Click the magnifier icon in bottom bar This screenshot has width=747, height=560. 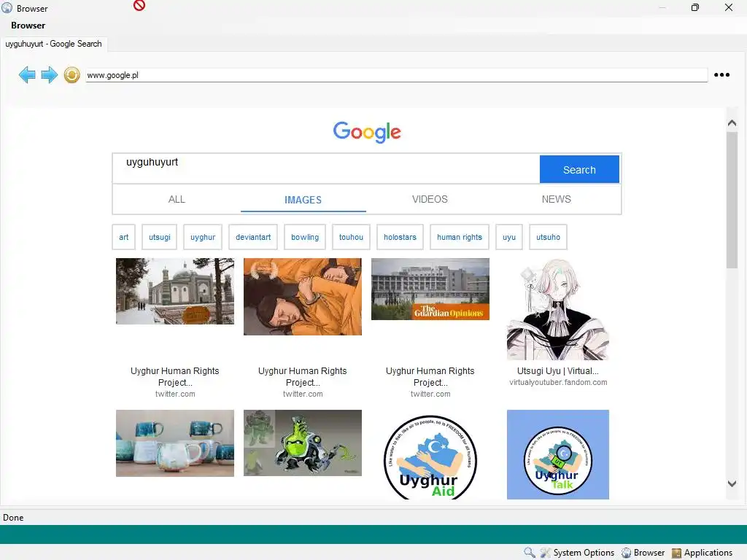[x=530, y=553]
